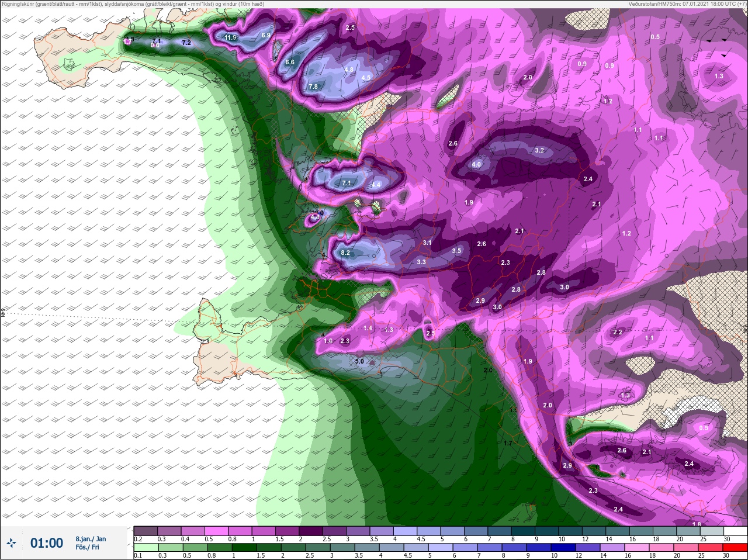748x560 pixels.
Task: Click the compass star icon beside the time
Action: tap(11, 543)
